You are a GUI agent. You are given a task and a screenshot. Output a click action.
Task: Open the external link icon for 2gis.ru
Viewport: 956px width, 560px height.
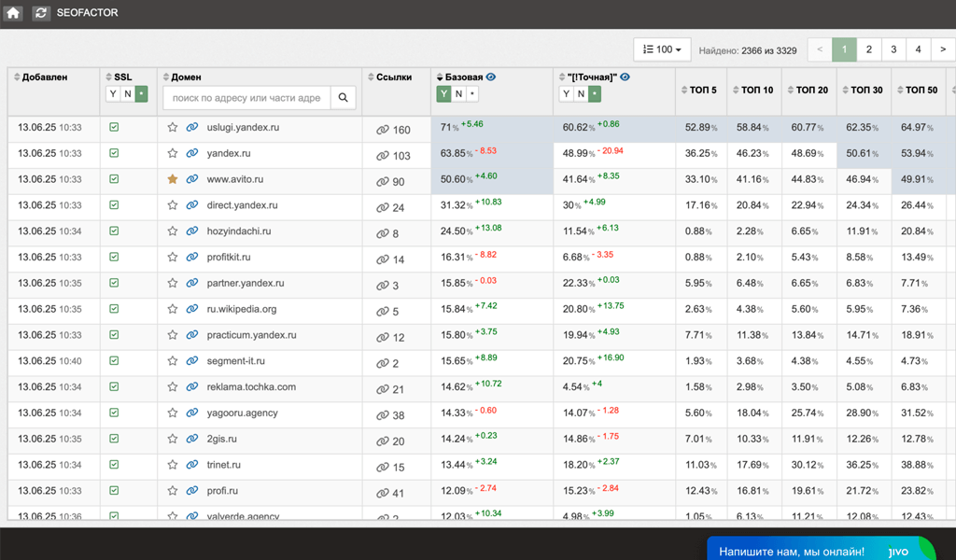(x=192, y=440)
